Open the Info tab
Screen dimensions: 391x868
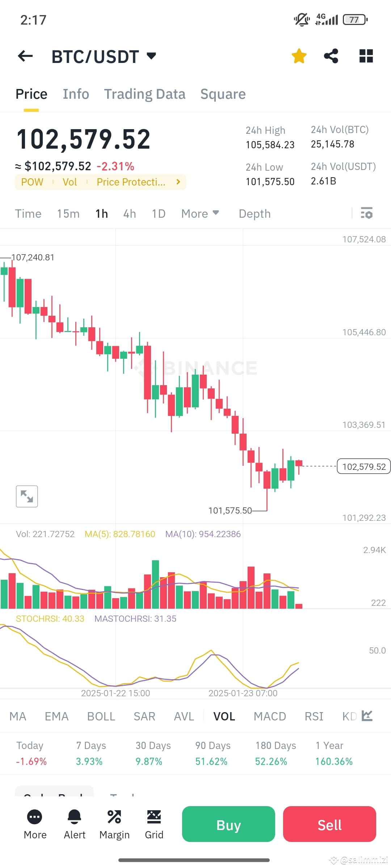(x=76, y=94)
